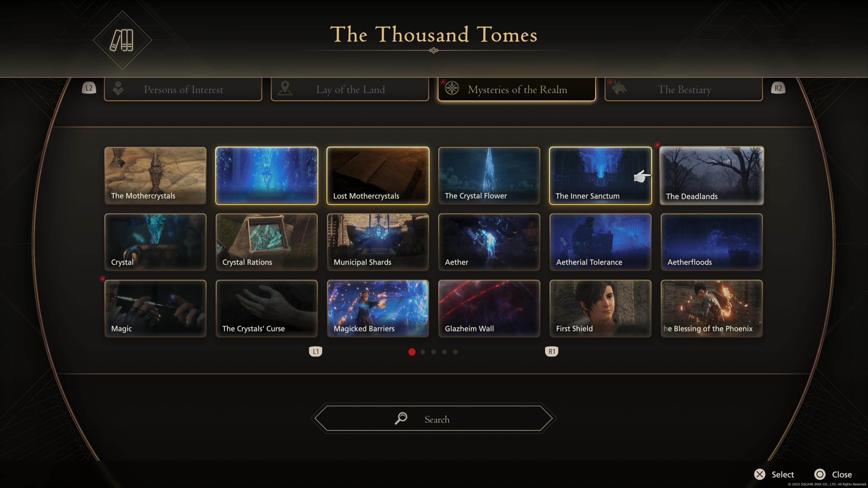
Task: Select the Glazheim Wall entry
Action: click(489, 308)
